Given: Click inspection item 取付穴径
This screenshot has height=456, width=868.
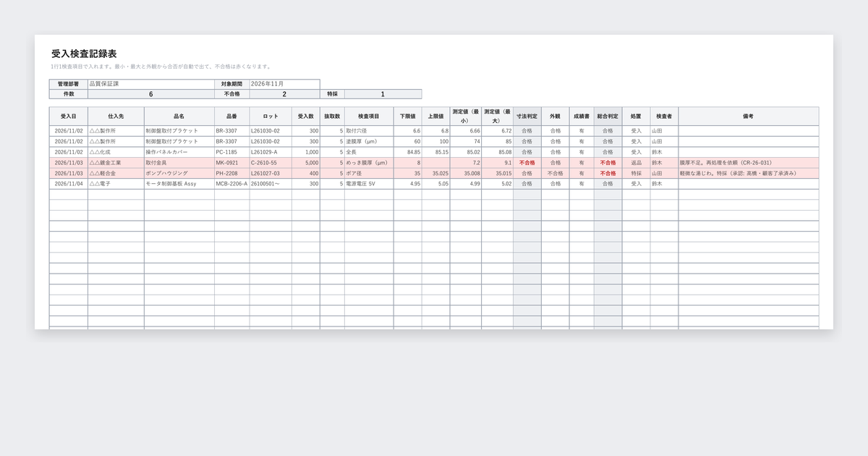Looking at the screenshot, I should click(369, 131).
